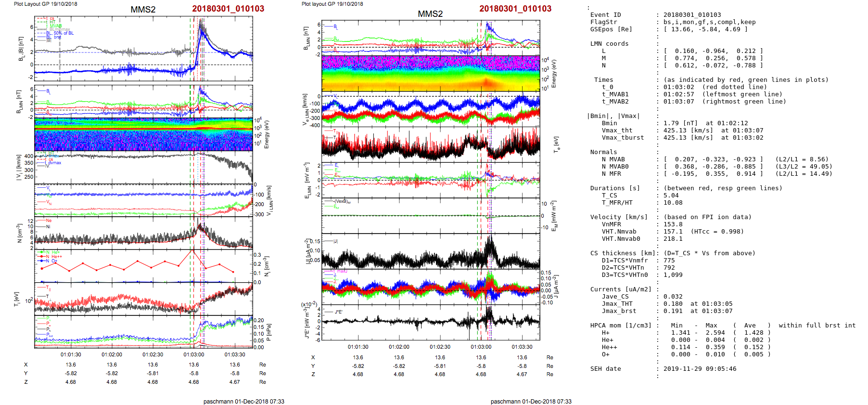868x405 pixels.
Task: Click the energy spectrogram in the right plot
Action: (x=431, y=74)
